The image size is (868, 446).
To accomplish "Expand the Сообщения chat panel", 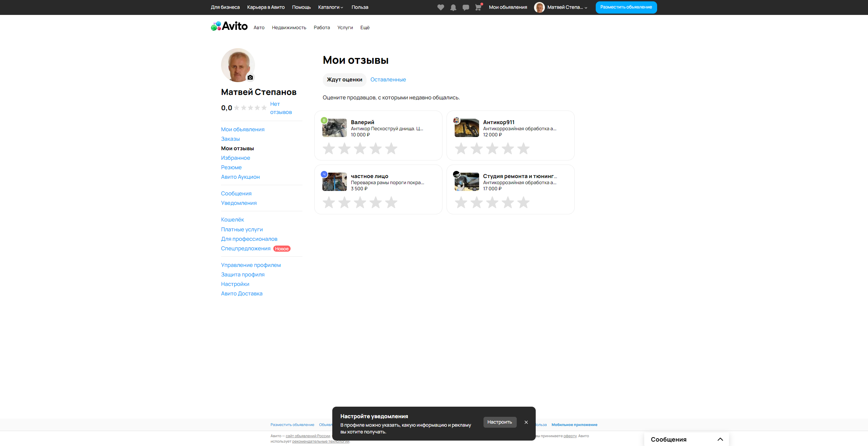I will pyautogui.click(x=720, y=439).
